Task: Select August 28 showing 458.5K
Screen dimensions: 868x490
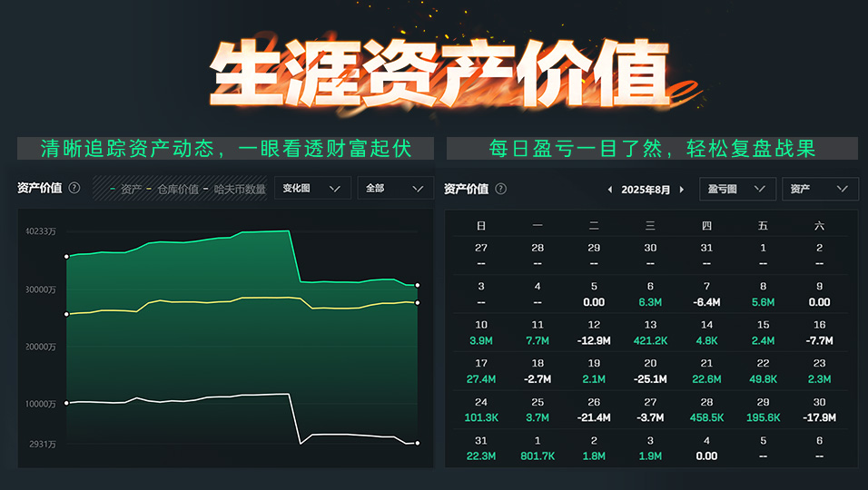Action: point(706,410)
